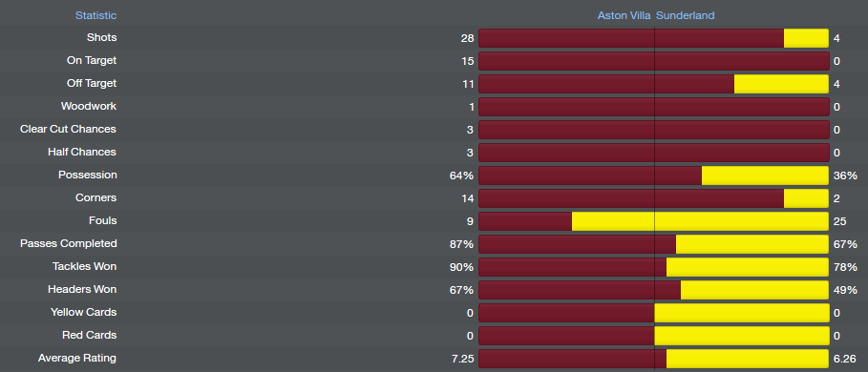Click the Average Rating 7.25 value
The image size is (868, 372).
click(463, 359)
